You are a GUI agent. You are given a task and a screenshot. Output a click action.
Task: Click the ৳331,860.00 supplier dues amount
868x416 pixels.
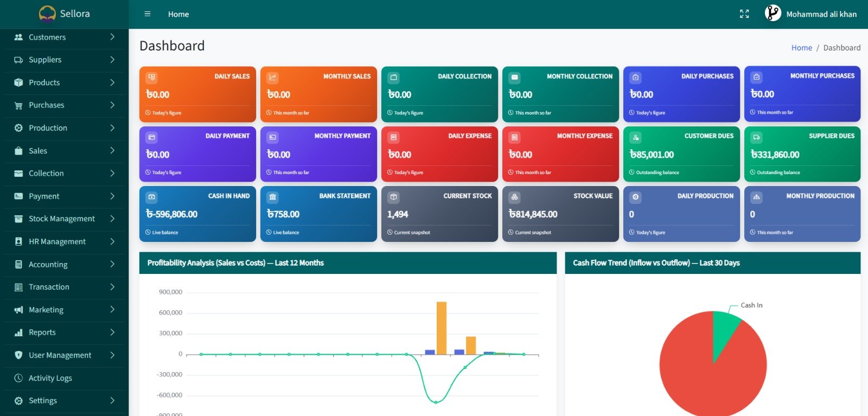pyautogui.click(x=775, y=155)
